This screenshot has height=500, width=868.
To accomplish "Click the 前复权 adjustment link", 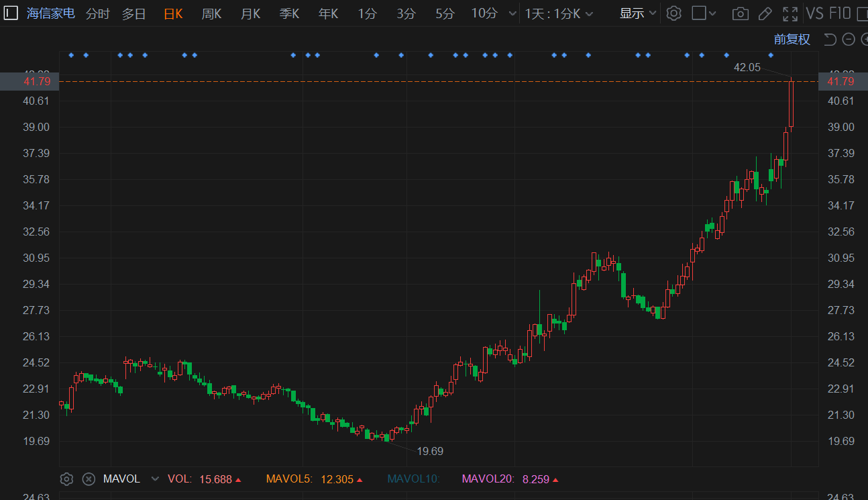I will click(x=792, y=40).
